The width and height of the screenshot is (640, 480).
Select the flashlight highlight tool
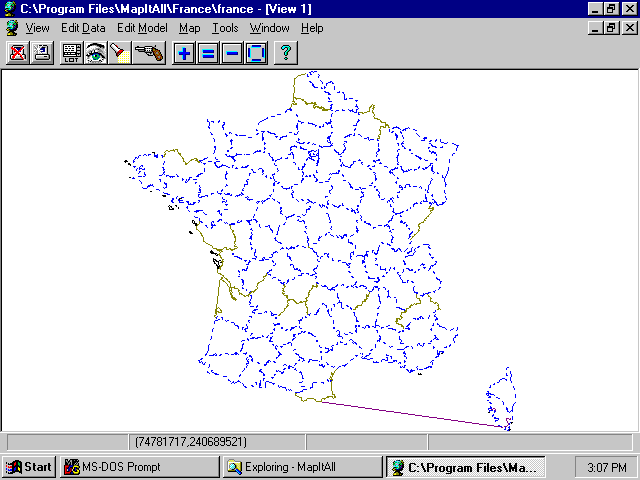[x=120, y=53]
